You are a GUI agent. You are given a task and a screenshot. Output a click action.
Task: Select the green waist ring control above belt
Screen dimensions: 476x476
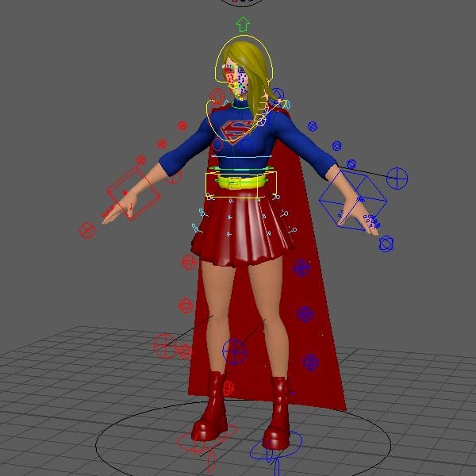241,168
